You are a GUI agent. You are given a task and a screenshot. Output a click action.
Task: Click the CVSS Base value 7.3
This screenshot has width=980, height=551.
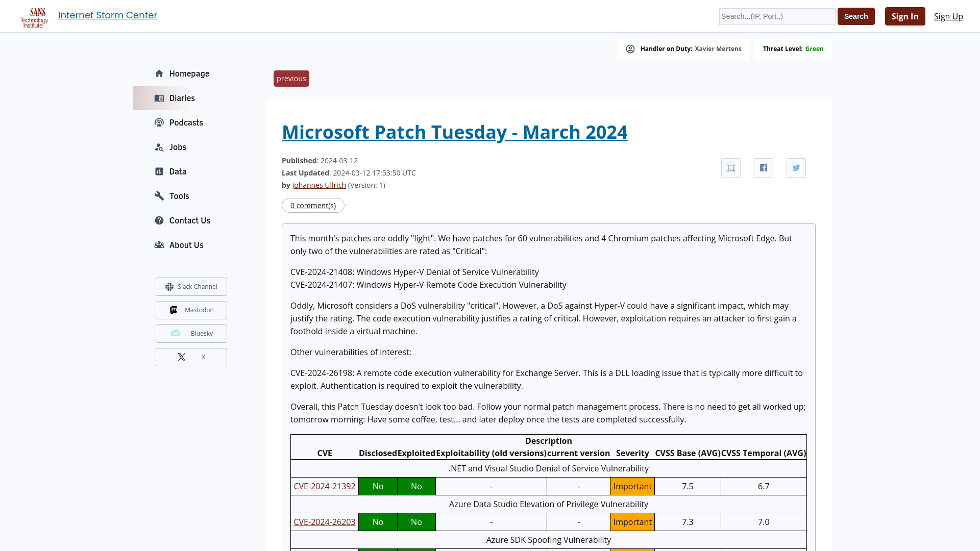tap(688, 522)
